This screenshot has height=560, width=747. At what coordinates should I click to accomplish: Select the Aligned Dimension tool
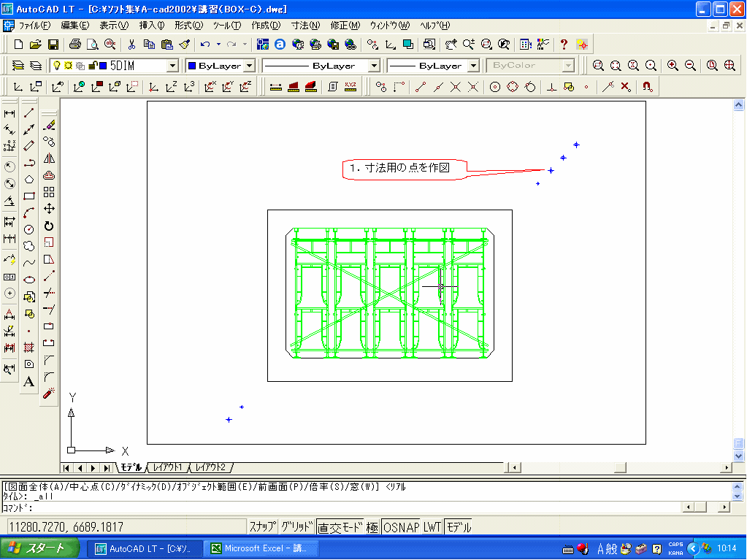pyautogui.click(x=9, y=130)
